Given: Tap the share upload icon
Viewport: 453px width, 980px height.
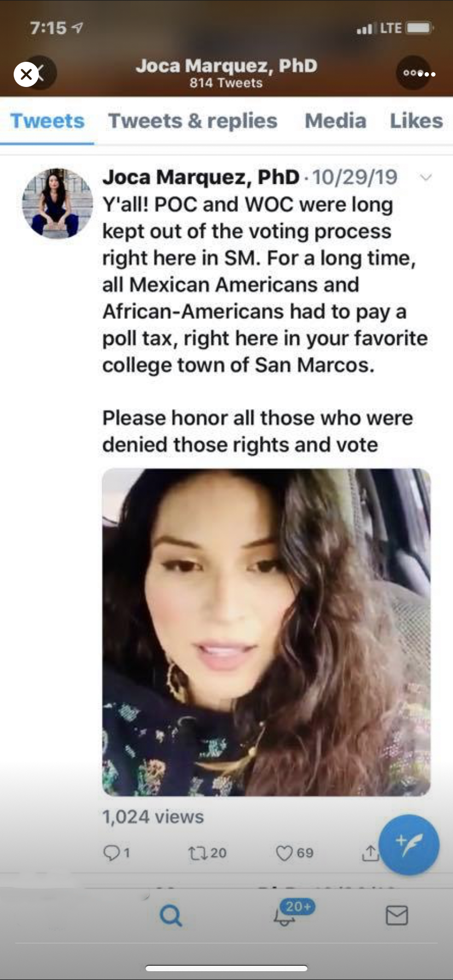Looking at the screenshot, I should click(370, 853).
